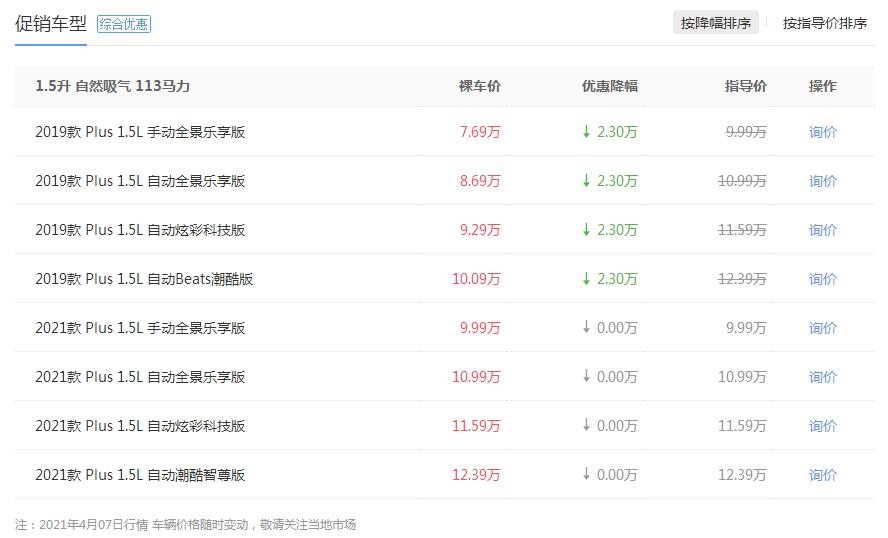The width and height of the screenshot is (888, 538).
Task: Select 2019款 Plus 1.5L 自动Beats潮酷版 model name
Action: [x=144, y=279]
